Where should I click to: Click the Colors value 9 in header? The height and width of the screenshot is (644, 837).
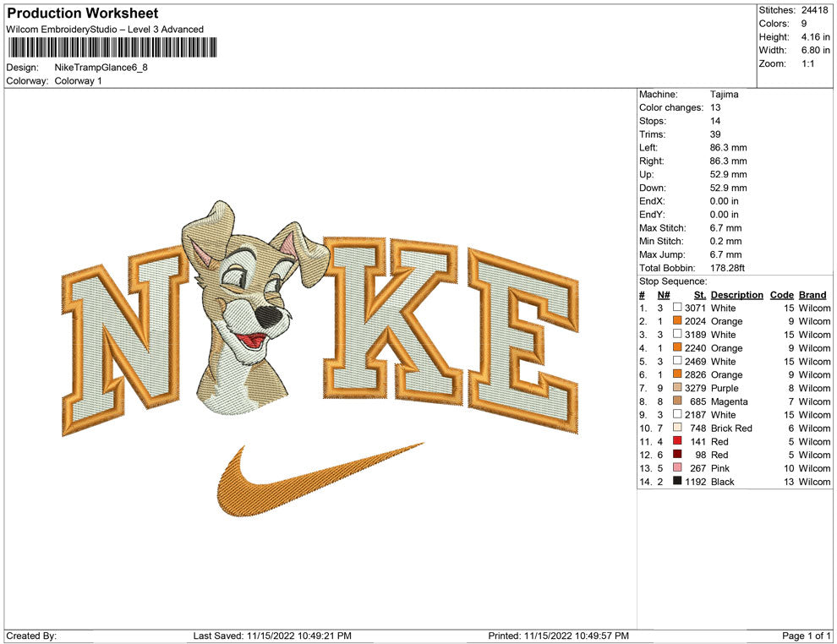click(x=804, y=24)
